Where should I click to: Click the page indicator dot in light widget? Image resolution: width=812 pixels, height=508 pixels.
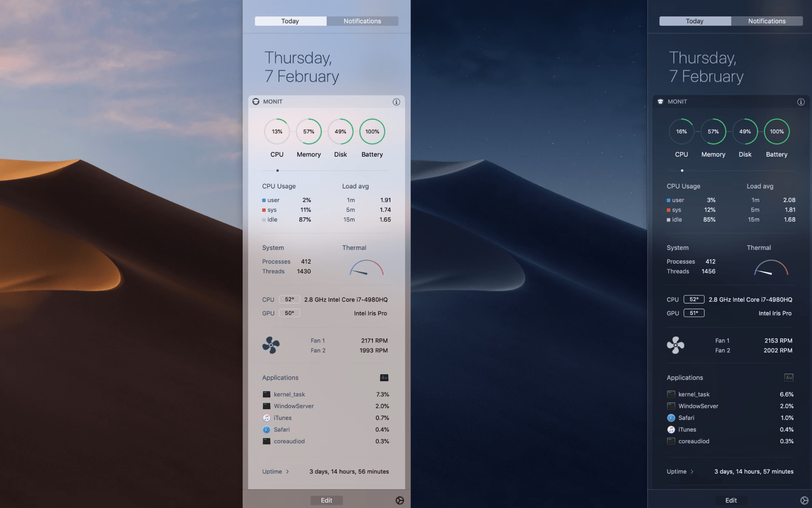click(277, 170)
